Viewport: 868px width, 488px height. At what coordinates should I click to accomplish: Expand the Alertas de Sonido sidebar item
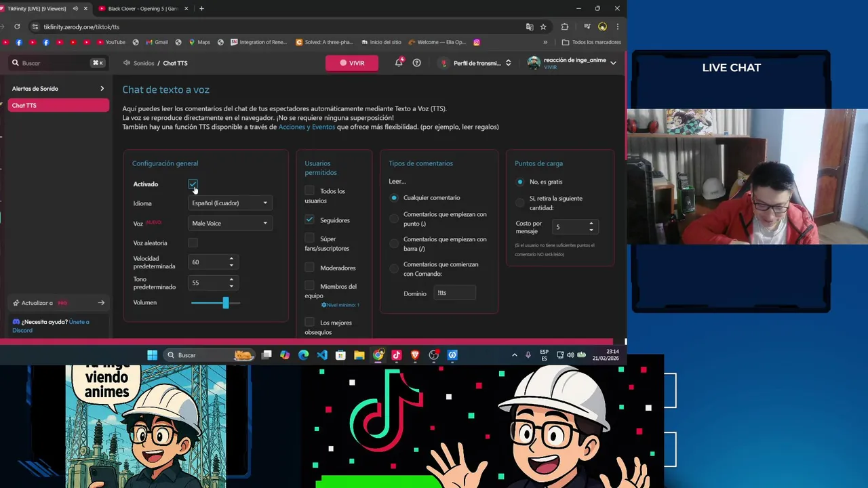coord(58,89)
